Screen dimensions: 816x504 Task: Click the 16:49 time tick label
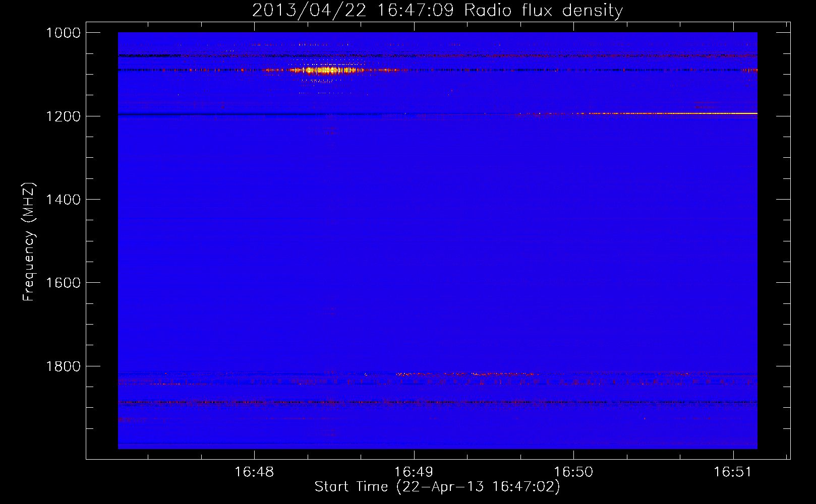tap(414, 472)
